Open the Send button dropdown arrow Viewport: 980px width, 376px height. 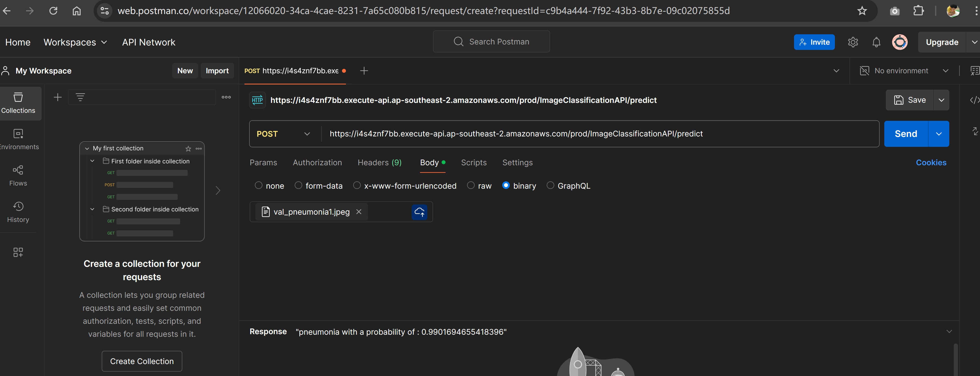pos(939,134)
